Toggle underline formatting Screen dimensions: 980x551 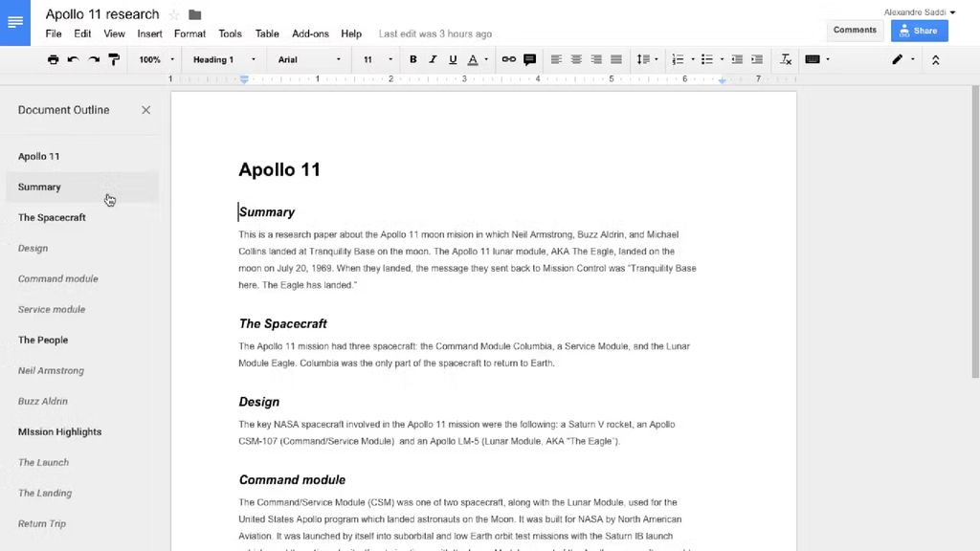pyautogui.click(x=452, y=59)
